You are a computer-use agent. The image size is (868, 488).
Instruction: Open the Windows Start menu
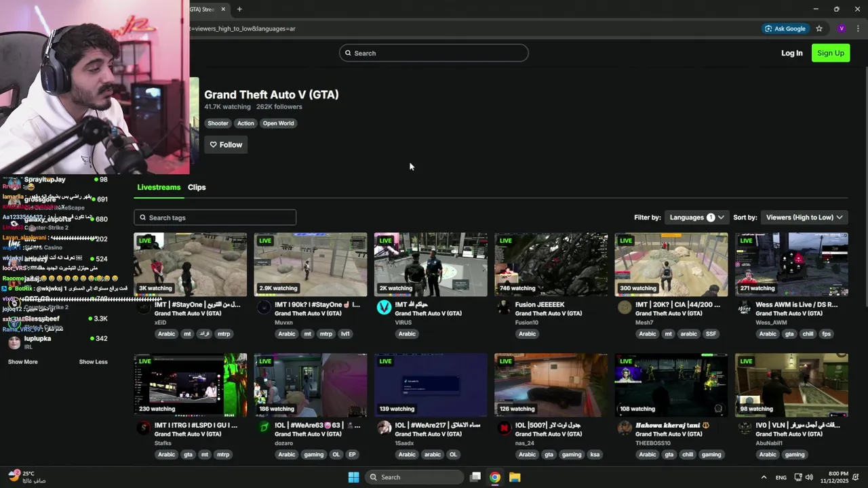coord(353,477)
